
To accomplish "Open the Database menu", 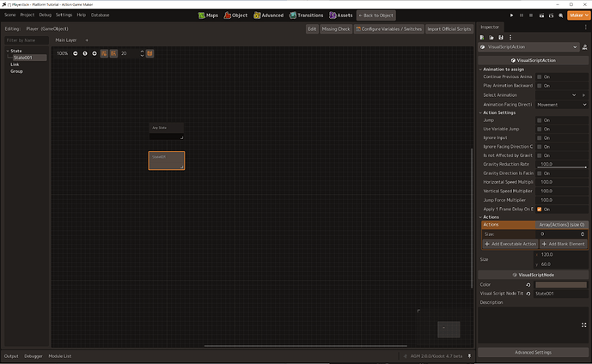I will (x=100, y=15).
